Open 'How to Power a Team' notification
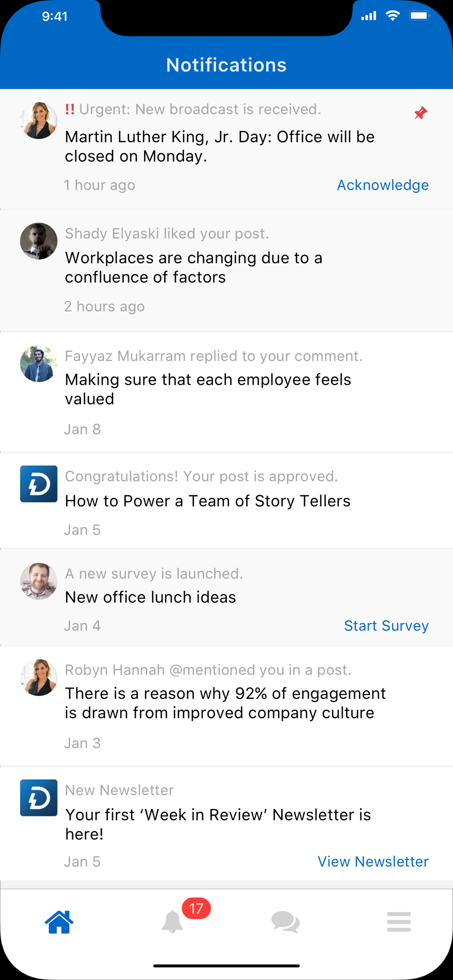Screen dimensions: 453x980 point(226,501)
